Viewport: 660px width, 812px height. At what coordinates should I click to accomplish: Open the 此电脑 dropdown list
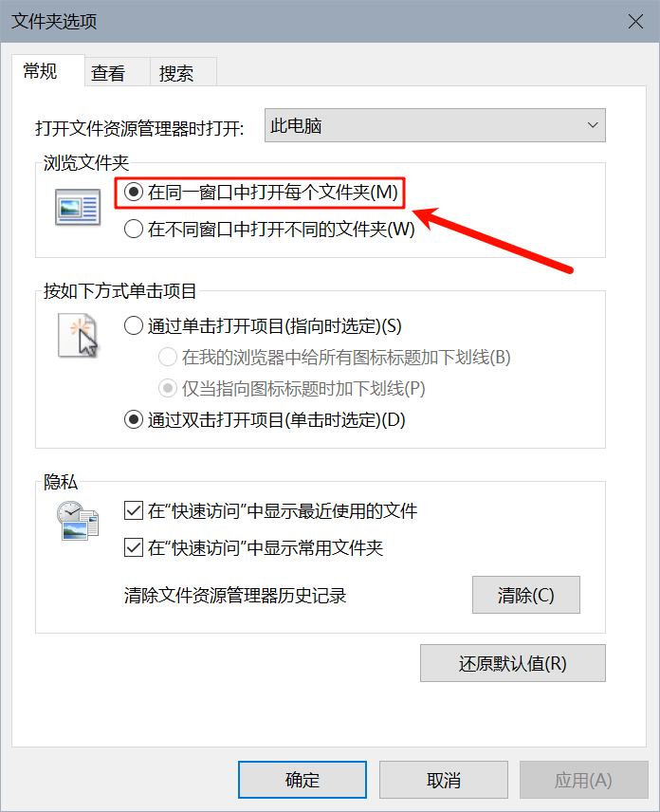coord(435,125)
